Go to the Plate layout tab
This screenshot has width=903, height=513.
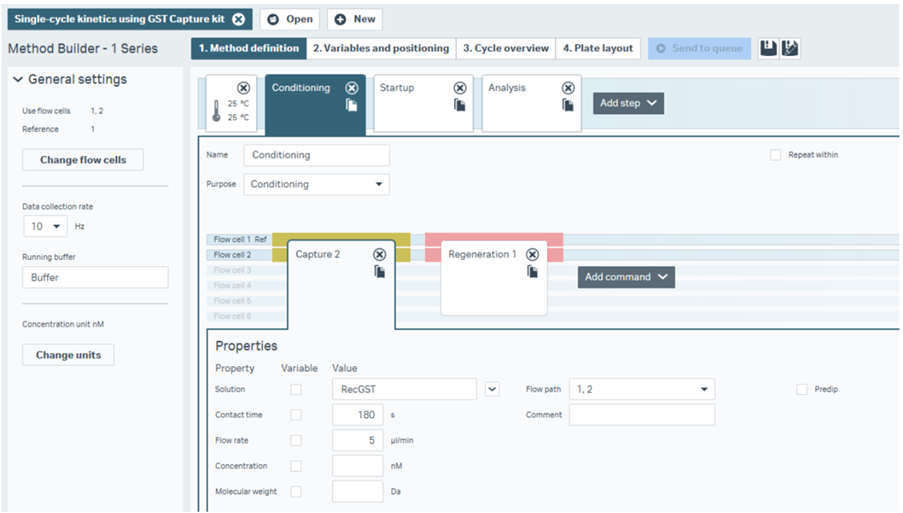tap(597, 48)
